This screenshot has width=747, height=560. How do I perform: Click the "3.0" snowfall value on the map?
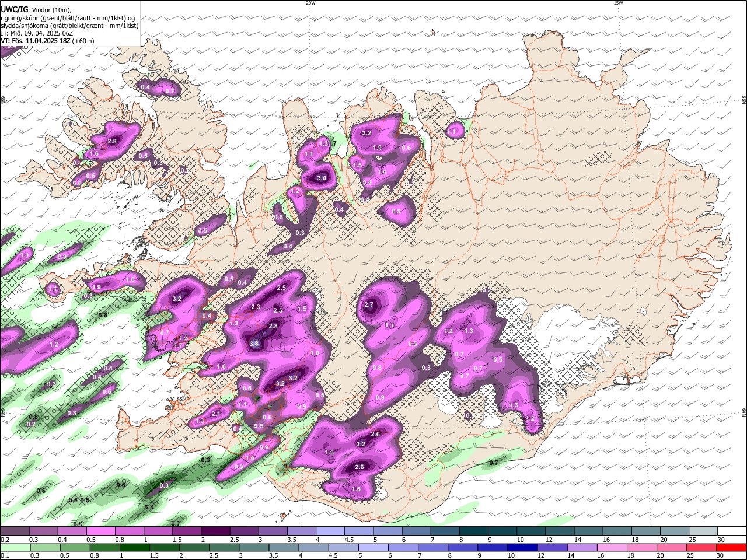(x=322, y=178)
